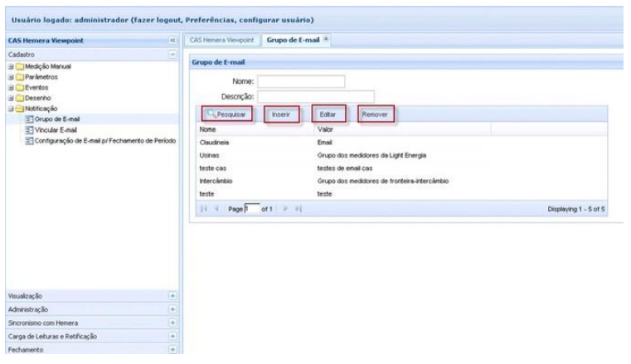Expand the Visualização panel plus icon
Viewport: 631px width, 364px height.
(173, 294)
